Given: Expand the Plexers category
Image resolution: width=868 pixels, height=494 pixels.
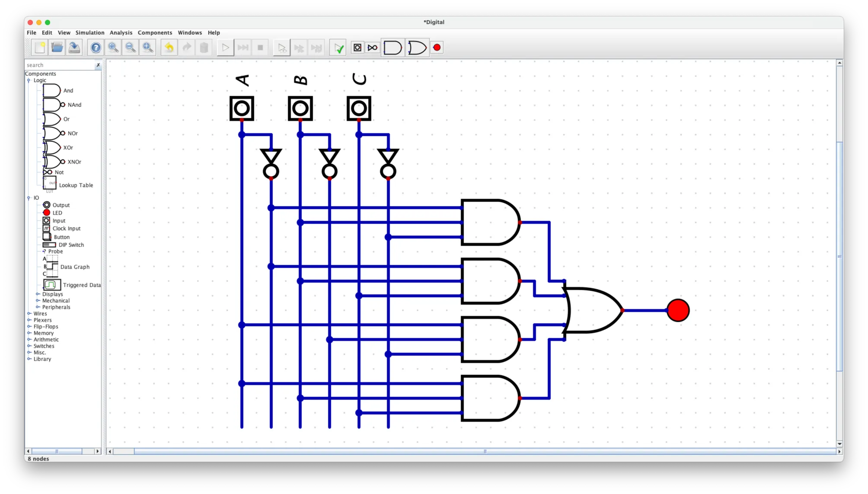Looking at the screenshot, I should [29, 320].
